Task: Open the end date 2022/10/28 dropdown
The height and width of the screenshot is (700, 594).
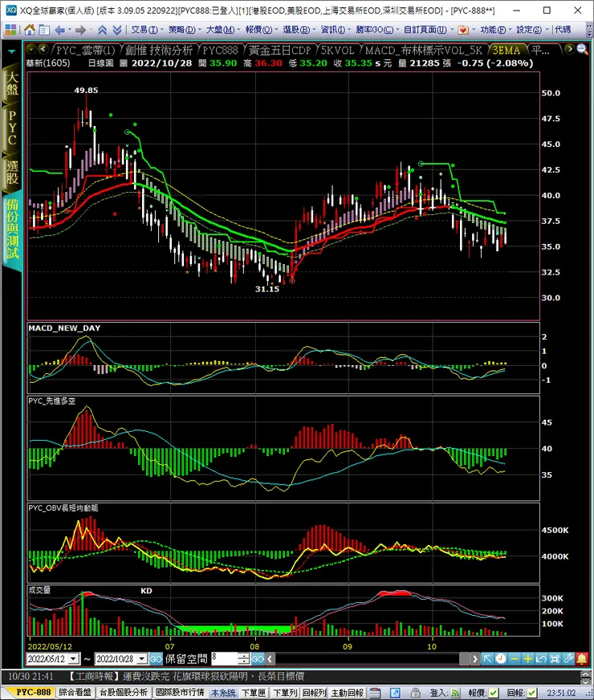Action: [142, 658]
